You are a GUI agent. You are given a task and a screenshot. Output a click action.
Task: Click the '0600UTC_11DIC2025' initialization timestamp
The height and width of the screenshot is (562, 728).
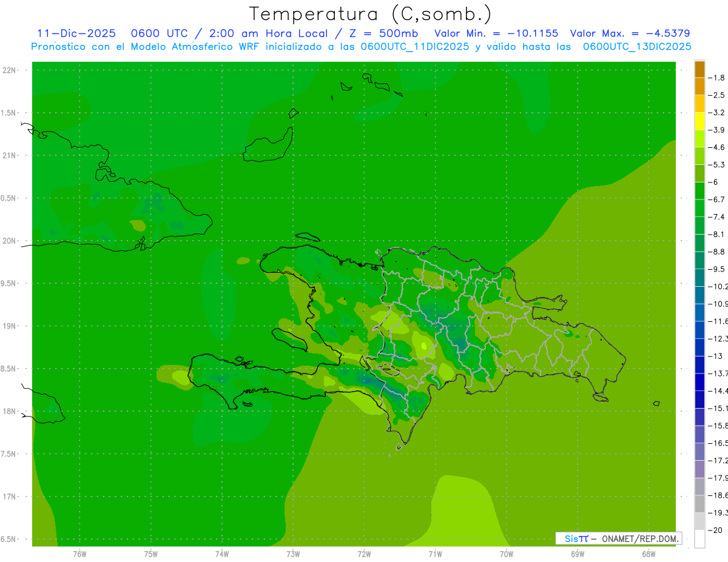pyautogui.click(x=415, y=47)
